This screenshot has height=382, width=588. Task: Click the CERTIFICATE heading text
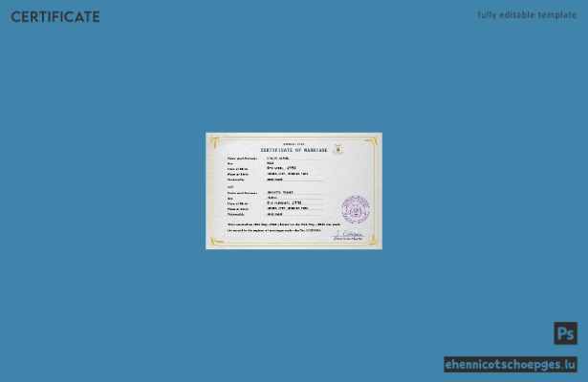coord(55,17)
